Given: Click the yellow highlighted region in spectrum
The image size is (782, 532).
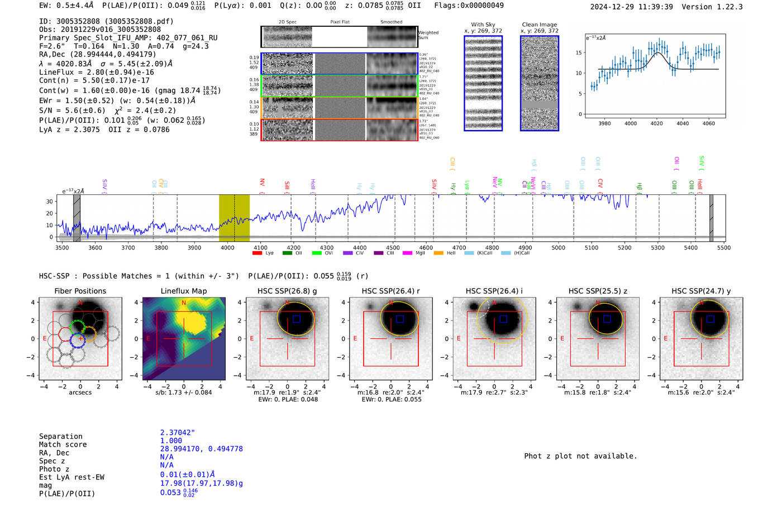Looking at the screenshot, I should click(234, 218).
